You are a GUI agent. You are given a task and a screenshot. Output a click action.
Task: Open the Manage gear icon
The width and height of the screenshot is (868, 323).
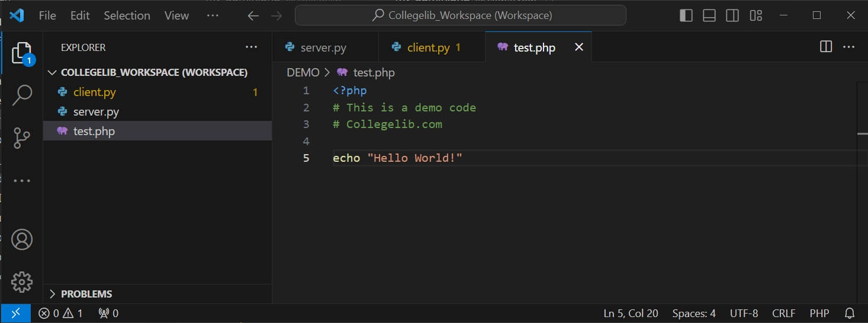(22, 282)
